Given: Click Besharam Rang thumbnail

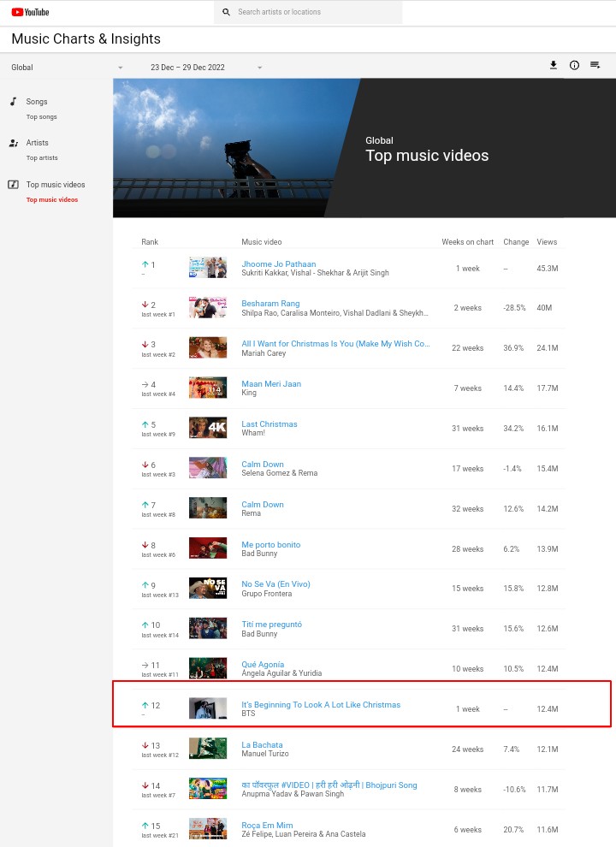Looking at the screenshot, I should point(208,307).
